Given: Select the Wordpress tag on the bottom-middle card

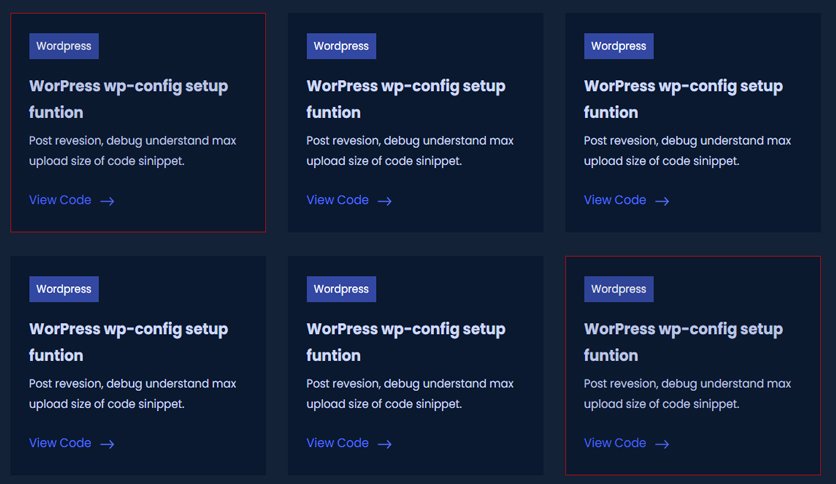Looking at the screenshot, I should point(341,289).
